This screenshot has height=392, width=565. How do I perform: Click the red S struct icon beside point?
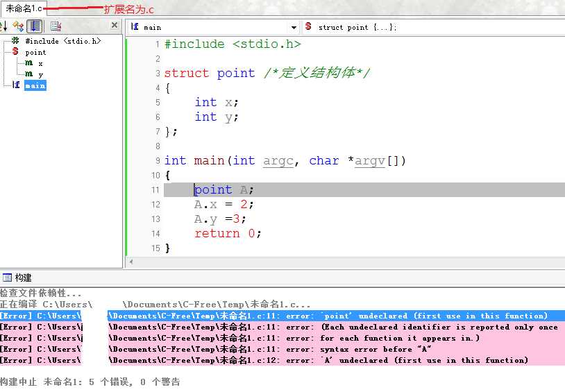pyautogui.click(x=15, y=51)
